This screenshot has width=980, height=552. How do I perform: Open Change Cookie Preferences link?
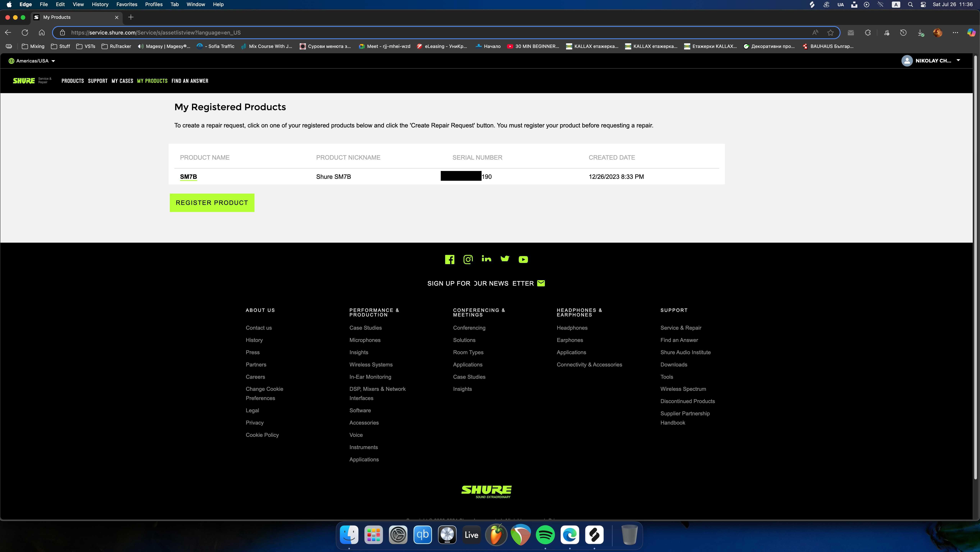click(264, 394)
